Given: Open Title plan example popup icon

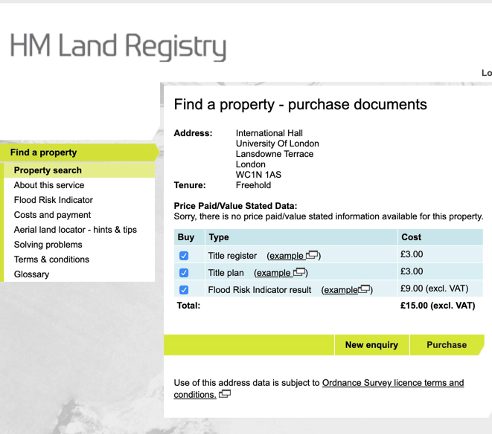Looking at the screenshot, I should (x=299, y=272).
